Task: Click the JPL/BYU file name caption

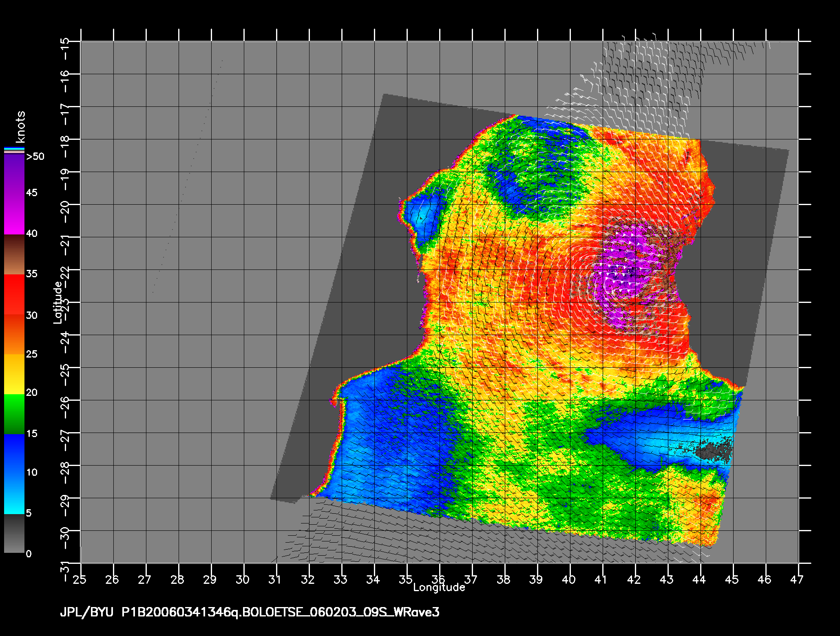Action: [250, 612]
